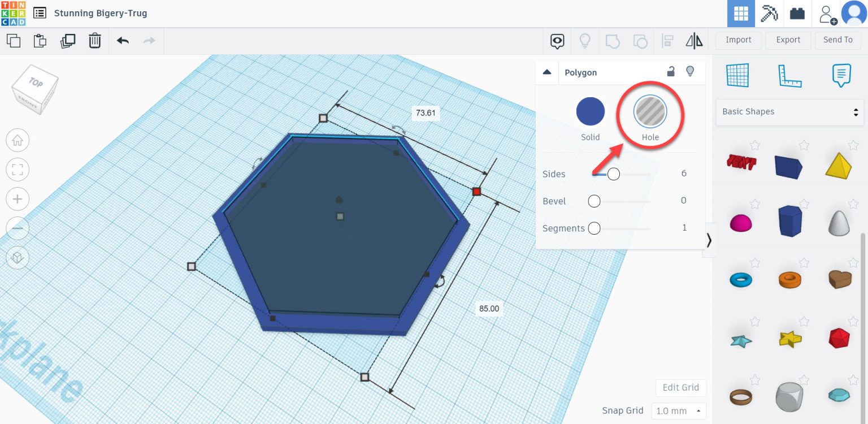Click the Delete trash icon
Viewport: 868px width, 424px height.
95,41
